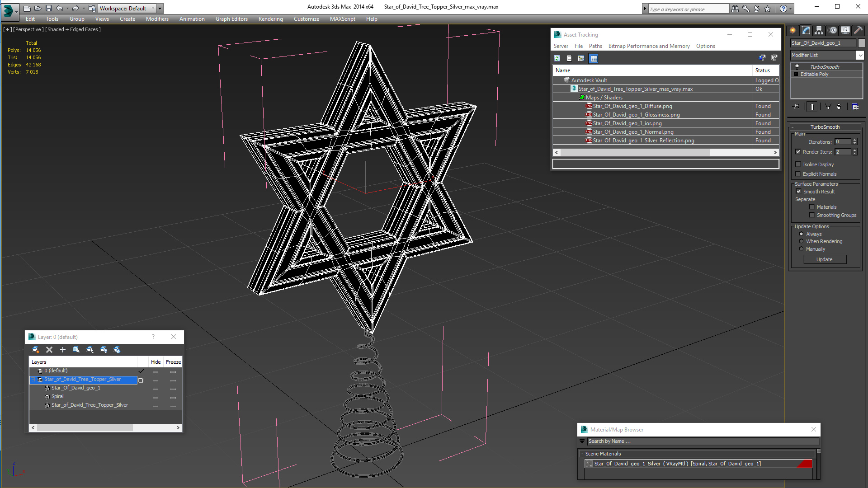This screenshot has height=488, width=868.
Task: Select the Always update radio button
Action: tap(801, 234)
